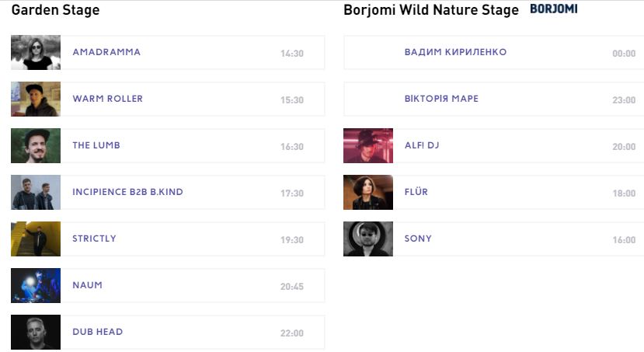Screen dimensions: 644x352
Task: Click the Borjomi Wild Nature Stage heading
Action: point(431,10)
